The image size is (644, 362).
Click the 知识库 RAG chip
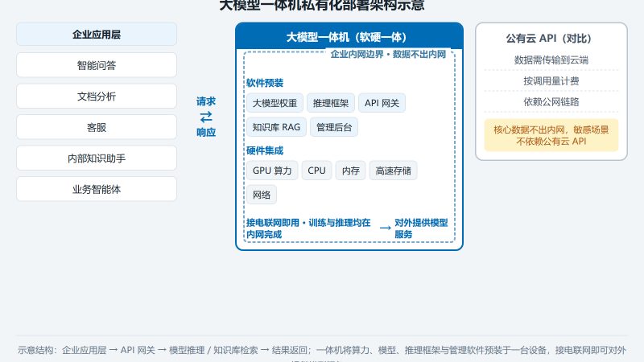[276, 127]
